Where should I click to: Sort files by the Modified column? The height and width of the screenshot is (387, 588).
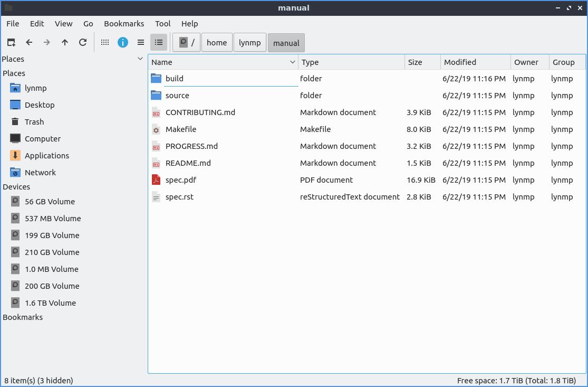point(475,62)
